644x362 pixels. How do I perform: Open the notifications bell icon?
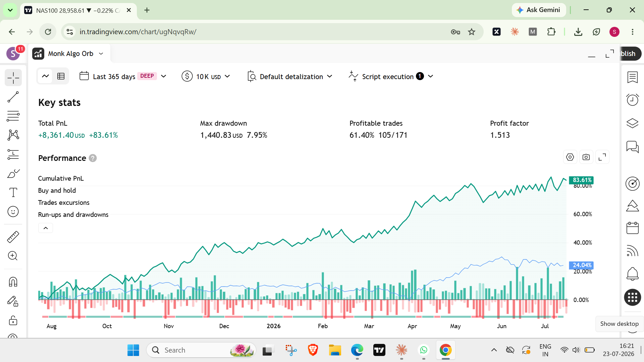click(633, 274)
